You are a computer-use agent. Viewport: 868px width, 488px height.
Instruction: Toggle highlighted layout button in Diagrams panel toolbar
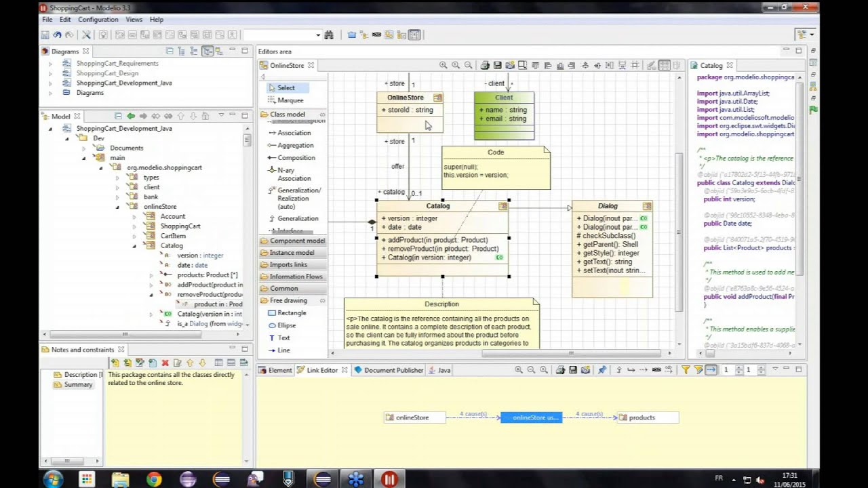208,51
